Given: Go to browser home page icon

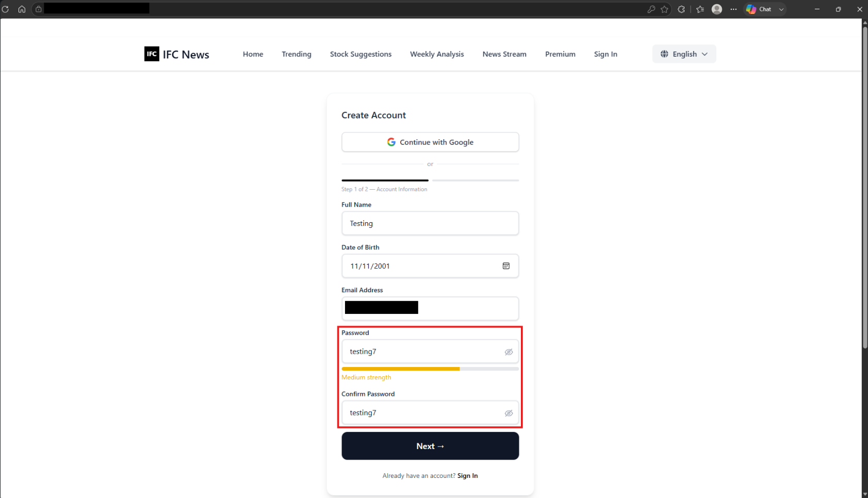Looking at the screenshot, I should point(22,9).
